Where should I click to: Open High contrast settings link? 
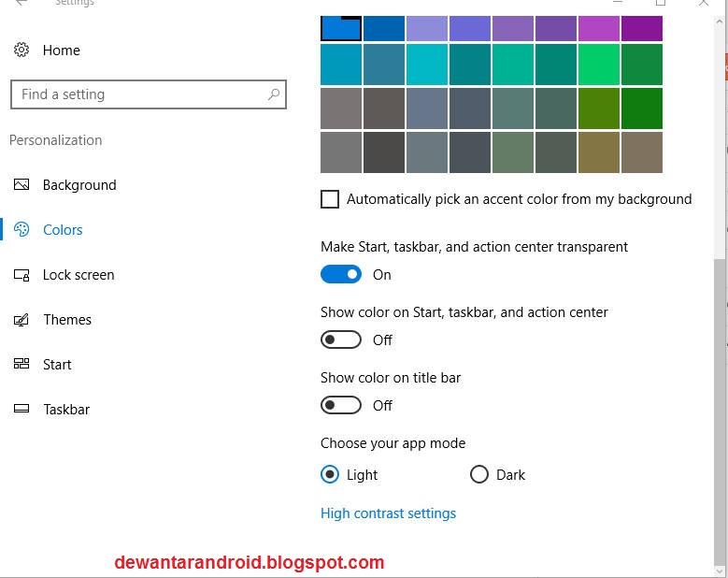388,513
